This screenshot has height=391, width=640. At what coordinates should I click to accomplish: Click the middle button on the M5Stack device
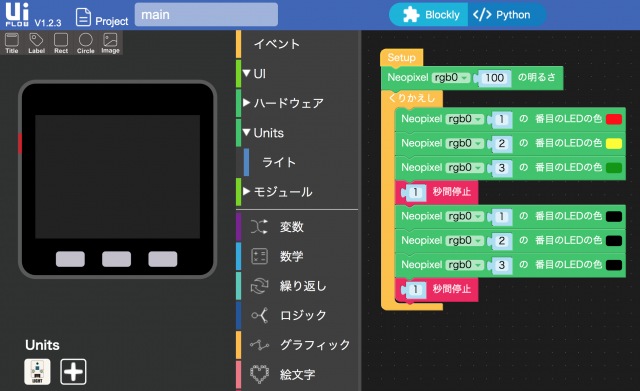pyautogui.click(x=116, y=259)
